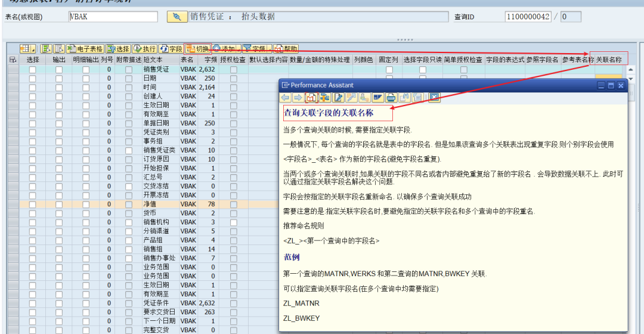The height and width of the screenshot is (334, 644).
Task: Click the 列颜色 column header
Action: point(364,60)
